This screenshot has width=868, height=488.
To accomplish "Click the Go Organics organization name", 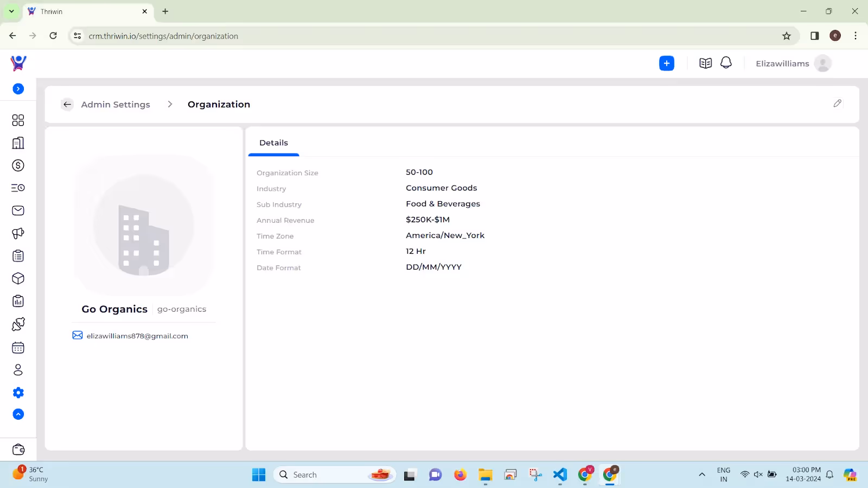I will point(114,309).
